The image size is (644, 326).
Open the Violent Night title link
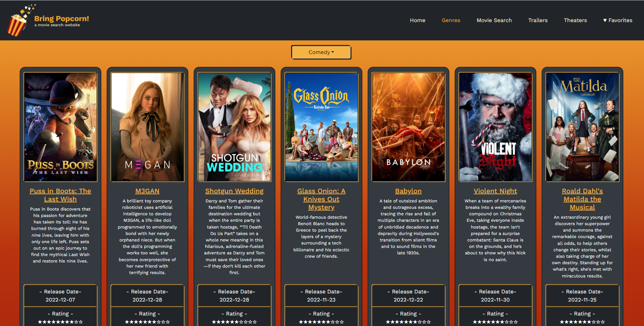tap(495, 191)
